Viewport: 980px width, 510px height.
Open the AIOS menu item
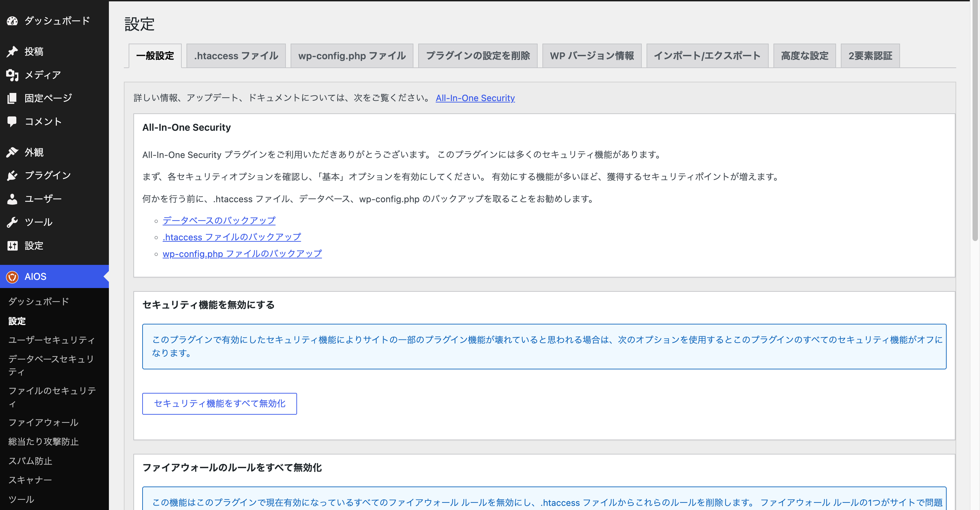coord(54,277)
